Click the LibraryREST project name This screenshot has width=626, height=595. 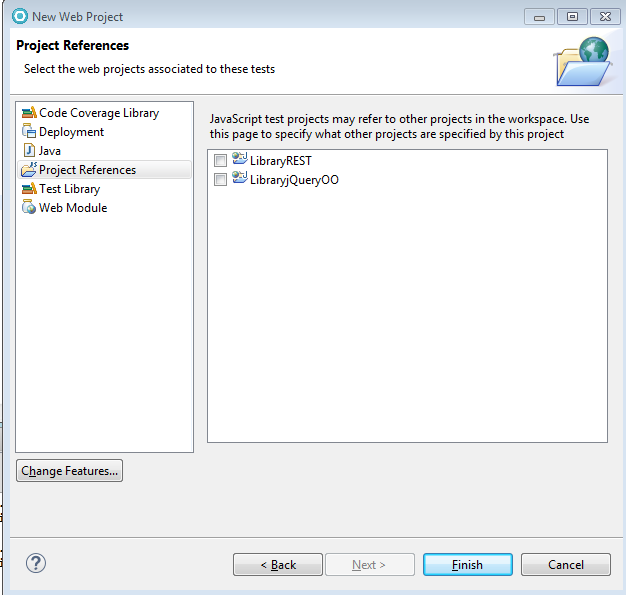pos(281,161)
